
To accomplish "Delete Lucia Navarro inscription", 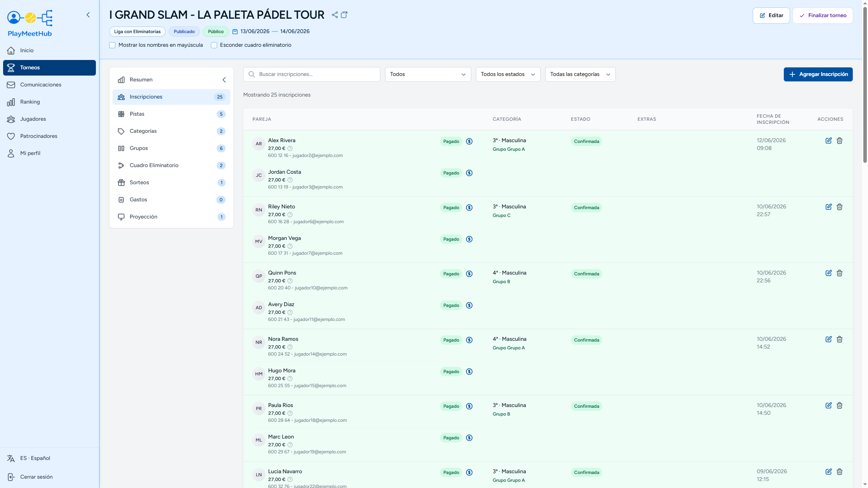I will [x=840, y=472].
